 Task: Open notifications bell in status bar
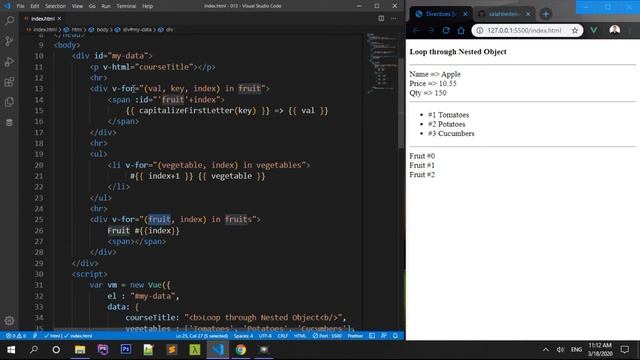point(395,336)
